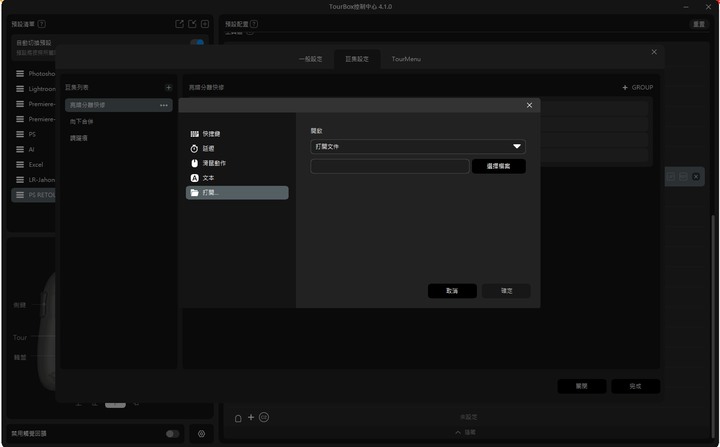The image size is (720, 447).
Task: Click the circled link icon at bottom
Action: coord(264,417)
